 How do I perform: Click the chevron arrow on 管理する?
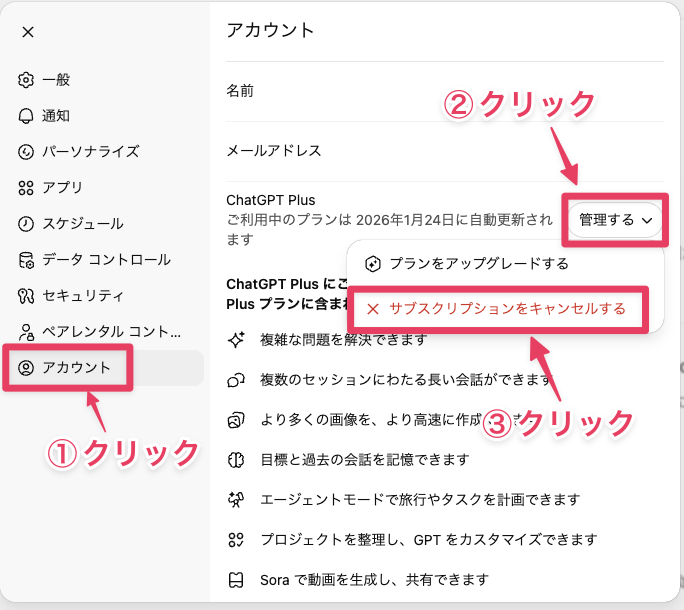point(647,220)
